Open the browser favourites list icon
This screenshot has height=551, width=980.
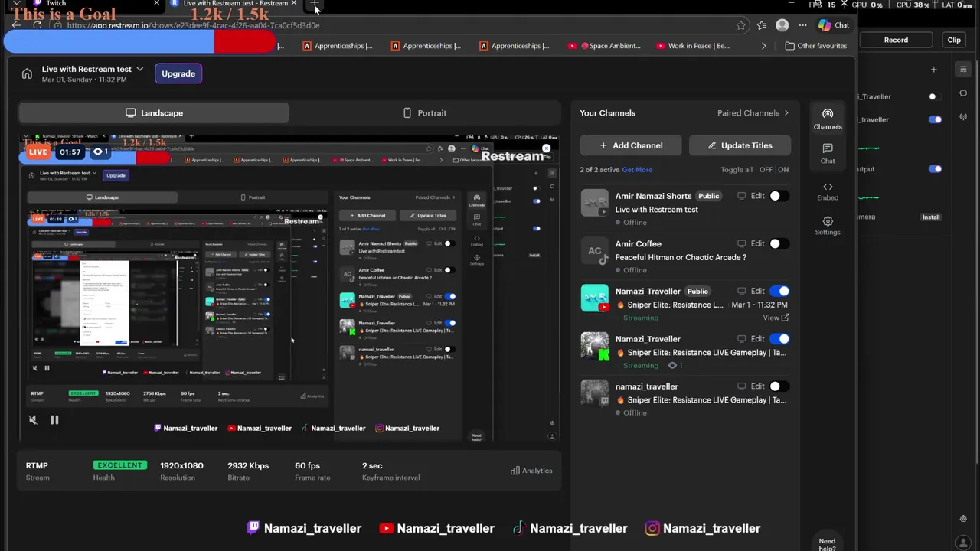click(x=761, y=25)
